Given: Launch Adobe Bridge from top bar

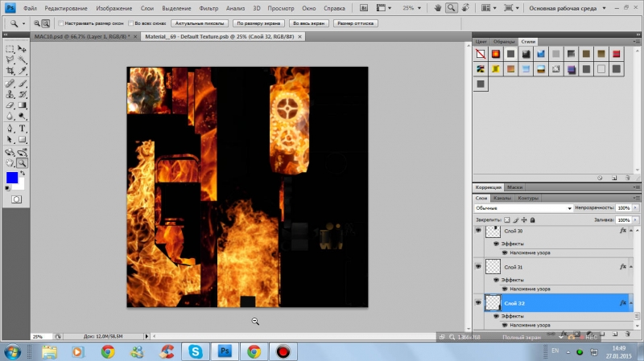Looking at the screenshot, I should (364, 8).
